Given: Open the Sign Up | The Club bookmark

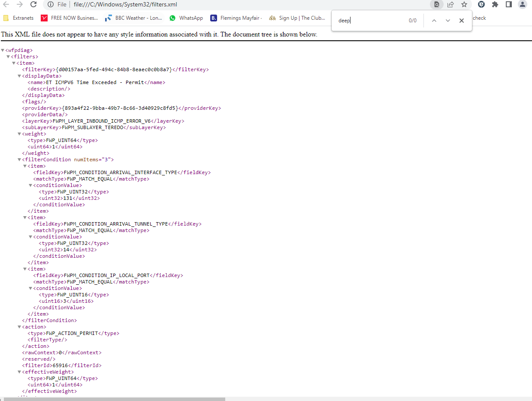Looking at the screenshot, I should pyautogui.click(x=297, y=18).
